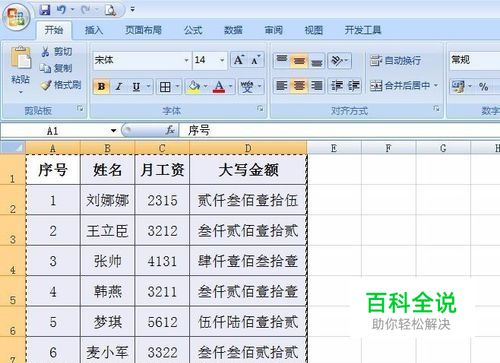Switch to the 页面布局 tab

click(x=143, y=30)
